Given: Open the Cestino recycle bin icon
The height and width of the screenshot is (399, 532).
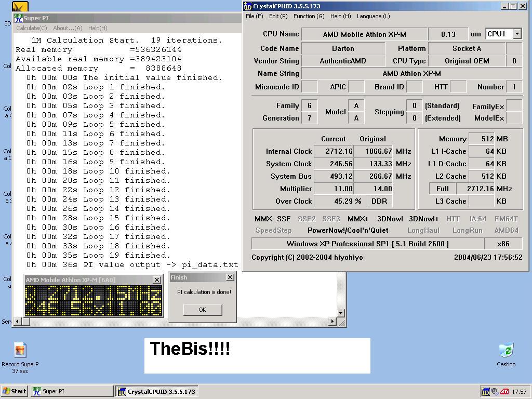Looking at the screenshot, I should click(x=506, y=350).
